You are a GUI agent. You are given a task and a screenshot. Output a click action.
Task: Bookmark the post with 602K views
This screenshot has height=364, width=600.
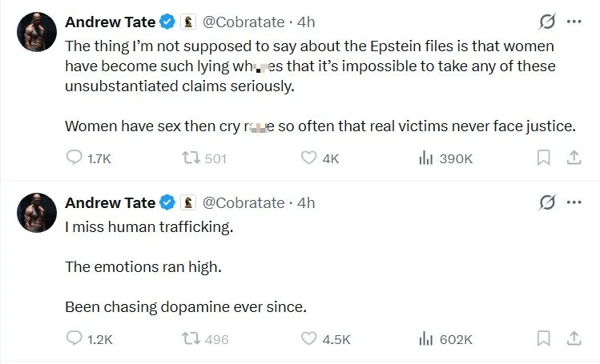point(544,339)
